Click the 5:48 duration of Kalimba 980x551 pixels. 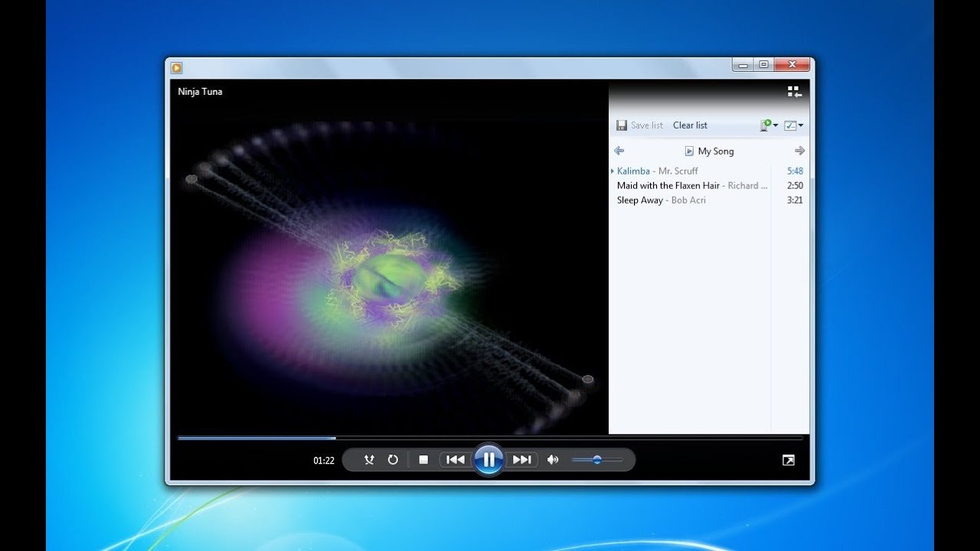click(795, 171)
